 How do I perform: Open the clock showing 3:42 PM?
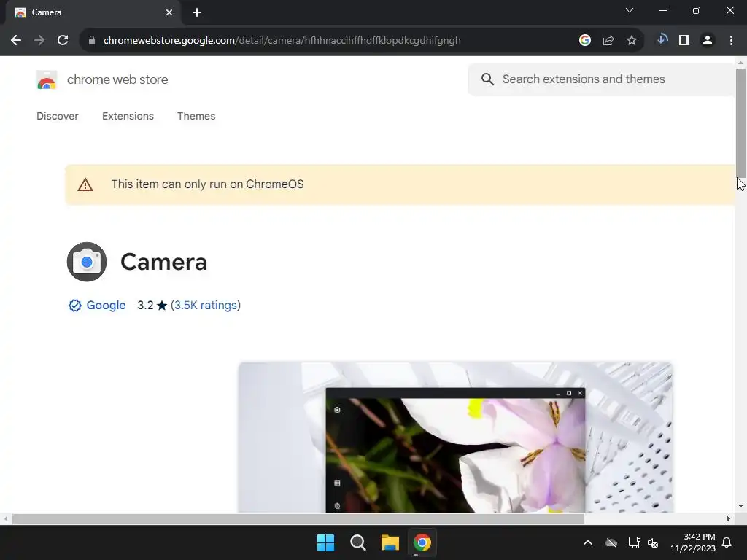tap(693, 542)
